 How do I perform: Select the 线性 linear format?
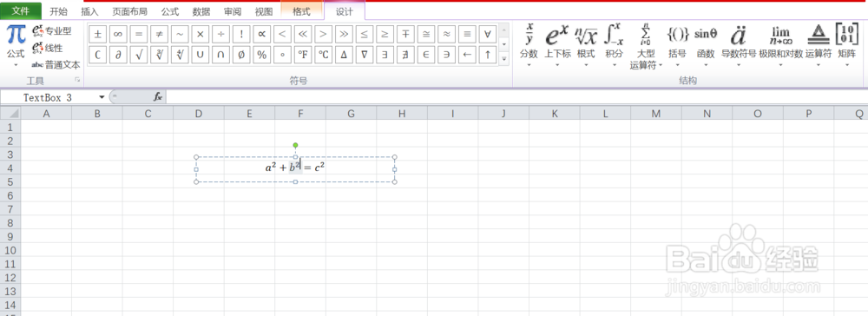pos(48,48)
